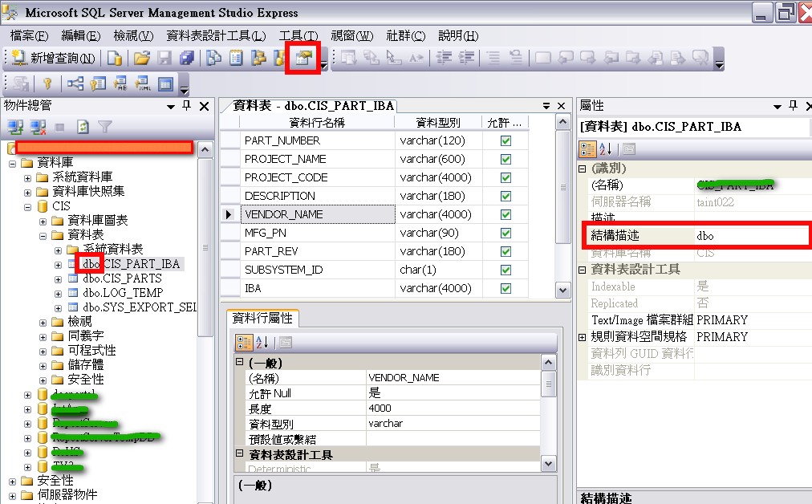
Task: Click the 新增查詢 new query button
Action: 53,58
